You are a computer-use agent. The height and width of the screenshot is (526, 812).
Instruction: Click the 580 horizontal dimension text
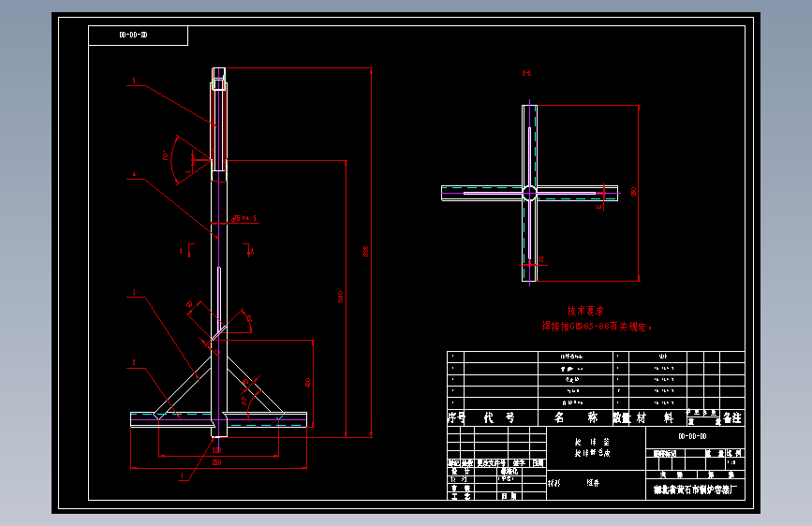tap(216, 451)
